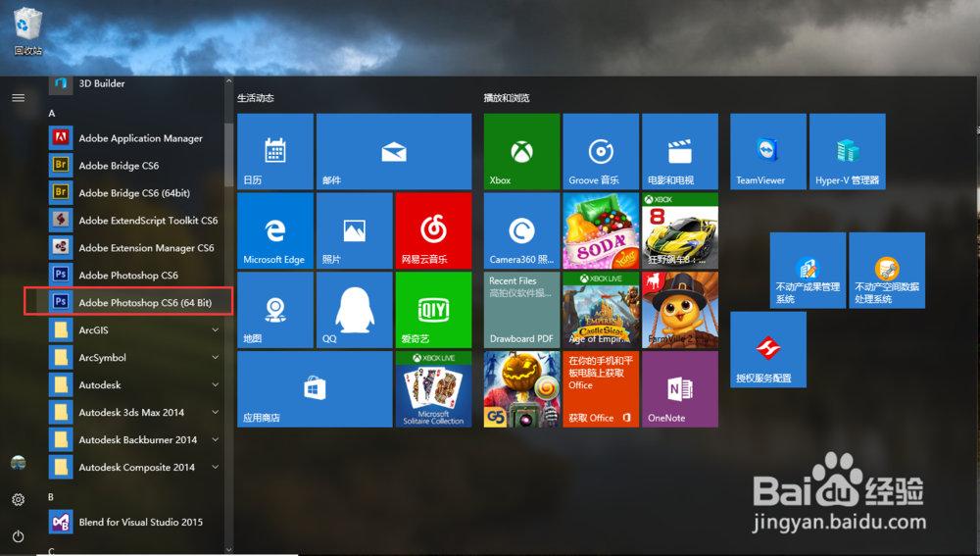Screen dimensions: 980x556
Task: Open Adobe ExtendScript Toolkit CS6
Action: click(x=135, y=221)
